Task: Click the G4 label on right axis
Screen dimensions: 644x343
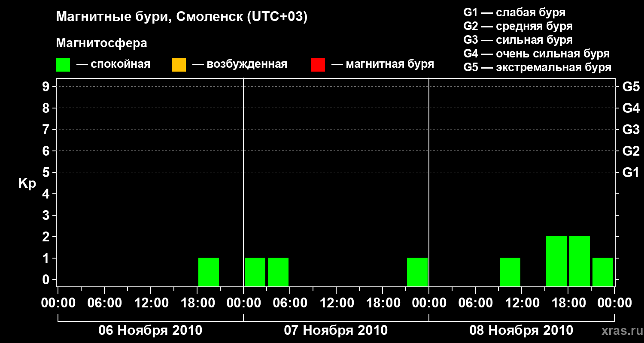Action: click(631, 108)
